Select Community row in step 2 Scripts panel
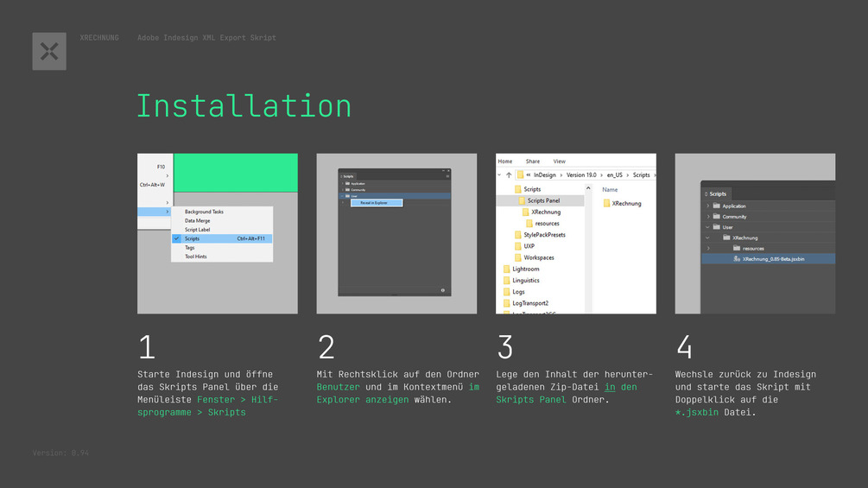Viewport: 868px width, 488px height. (x=394, y=190)
